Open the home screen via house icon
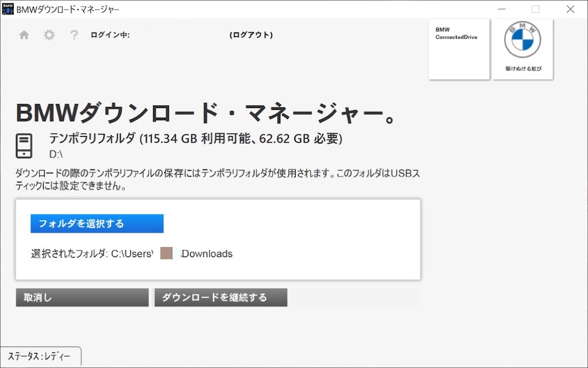This screenshot has width=588, height=368. pos(24,34)
